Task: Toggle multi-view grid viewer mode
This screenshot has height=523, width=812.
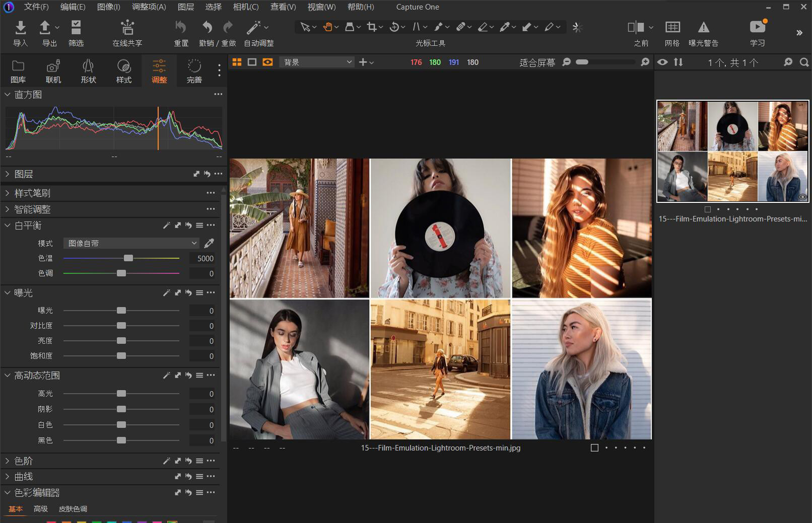Action: tap(237, 62)
